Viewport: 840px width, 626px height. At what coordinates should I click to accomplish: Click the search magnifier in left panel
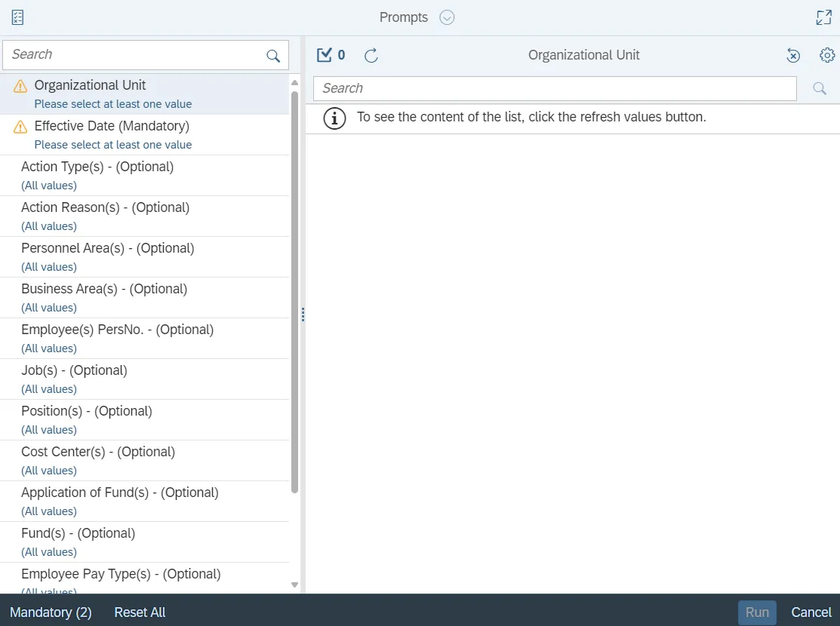coord(273,55)
